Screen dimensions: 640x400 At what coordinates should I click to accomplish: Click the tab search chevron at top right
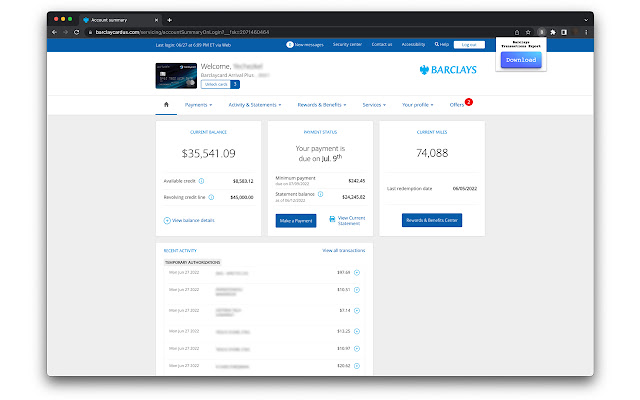pos(586,20)
